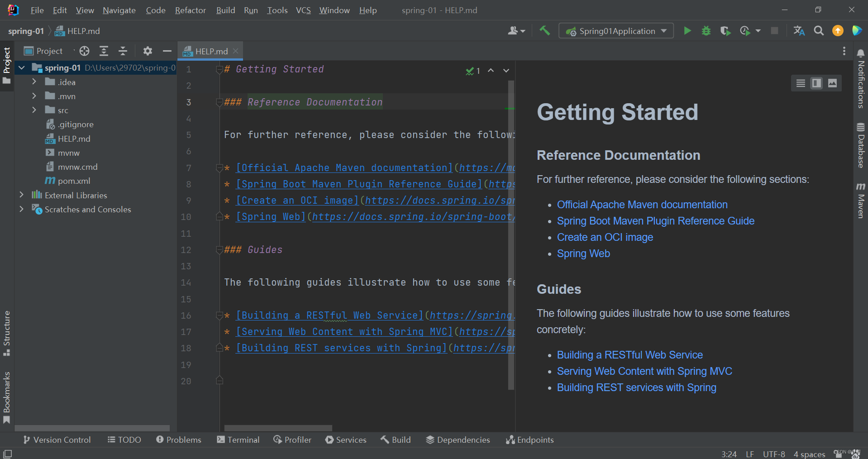Expand Scratches and Consoles node
This screenshot has width=868, height=459.
point(22,209)
